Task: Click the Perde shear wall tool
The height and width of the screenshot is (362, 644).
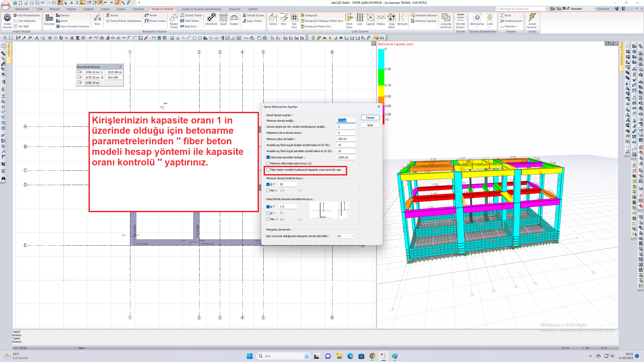Action: [151, 15]
